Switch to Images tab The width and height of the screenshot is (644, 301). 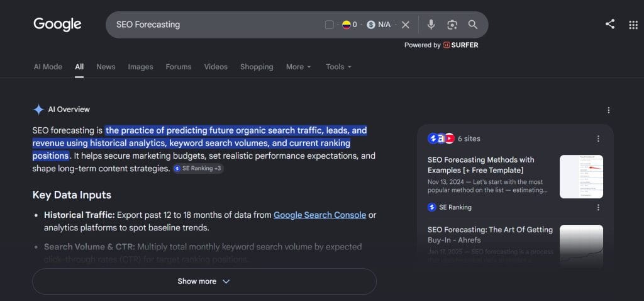tap(140, 67)
